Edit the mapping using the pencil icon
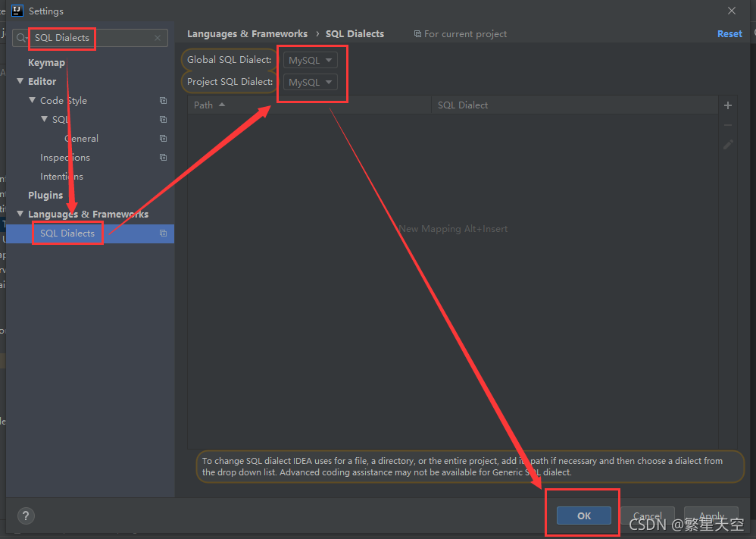Viewport: 756px width, 539px height. pos(728,144)
